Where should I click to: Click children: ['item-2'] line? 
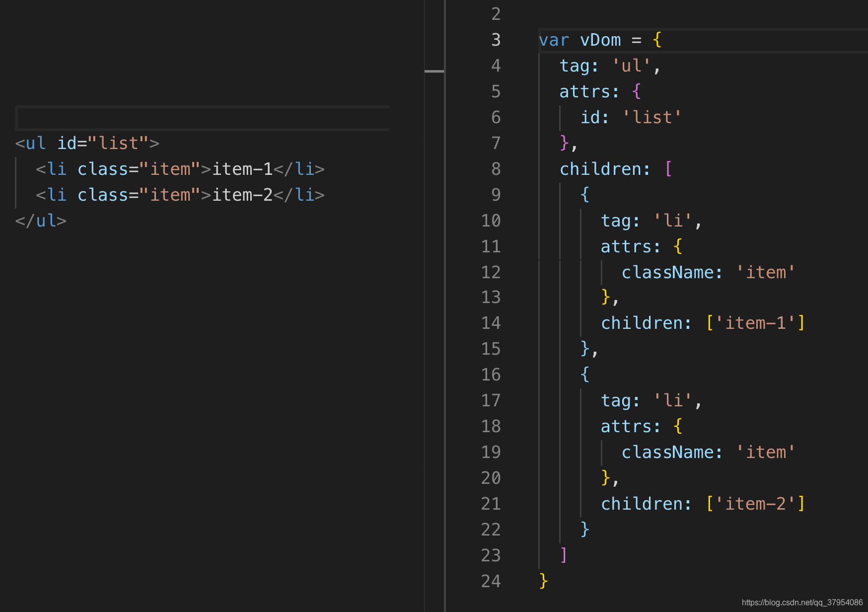703,504
